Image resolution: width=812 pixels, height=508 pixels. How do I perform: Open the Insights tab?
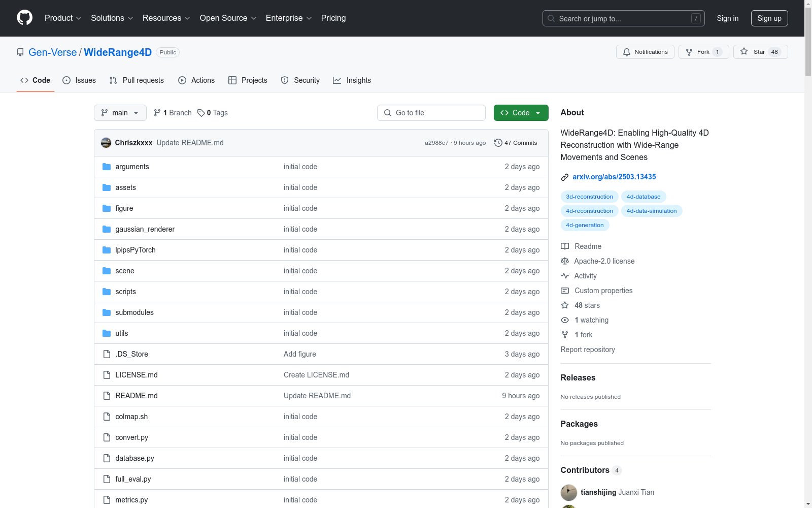(352, 80)
